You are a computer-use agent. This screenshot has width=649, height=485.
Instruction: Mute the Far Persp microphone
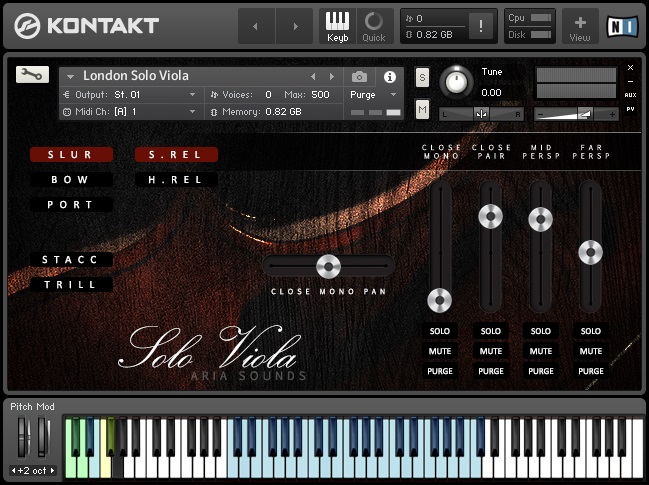(591, 351)
